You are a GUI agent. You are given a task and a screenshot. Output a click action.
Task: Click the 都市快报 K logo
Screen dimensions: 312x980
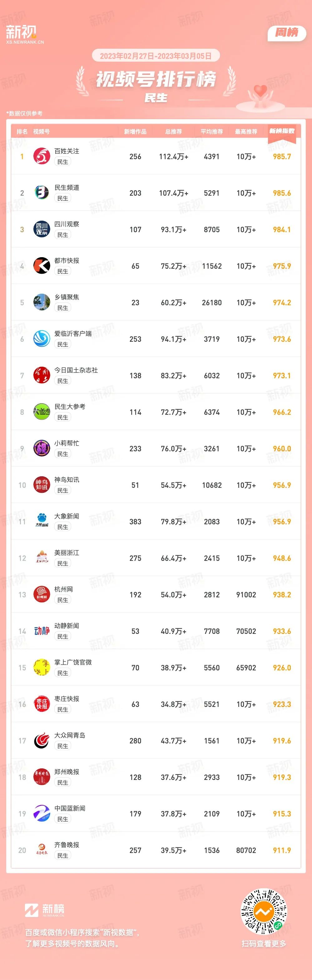pos(42,266)
